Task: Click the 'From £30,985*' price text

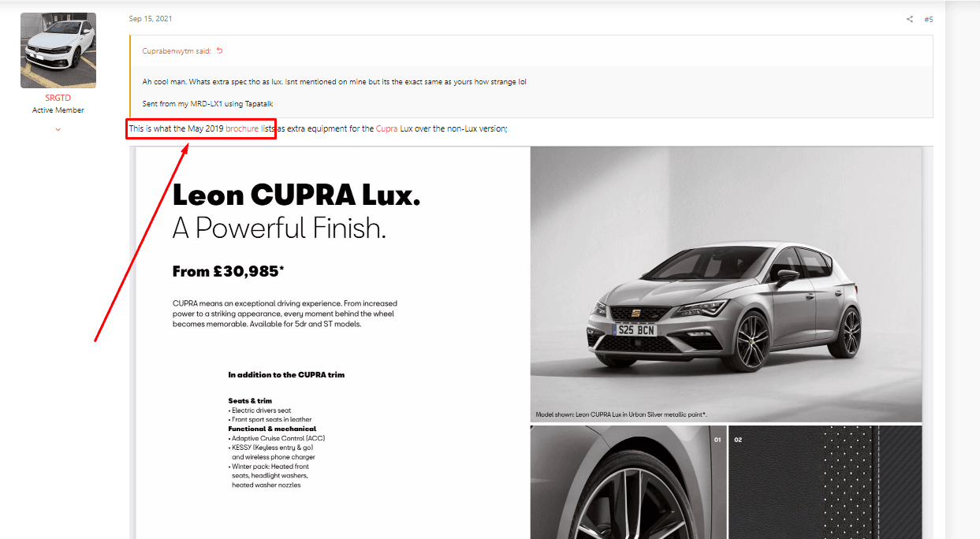Action: pos(228,272)
